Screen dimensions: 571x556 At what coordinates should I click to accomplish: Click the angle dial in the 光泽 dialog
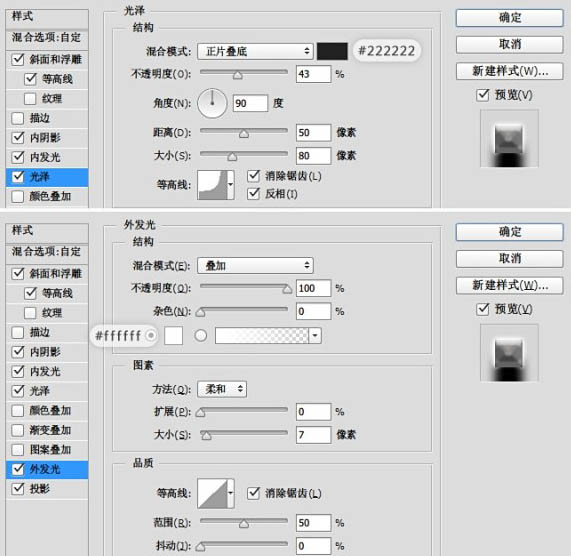pos(212,103)
